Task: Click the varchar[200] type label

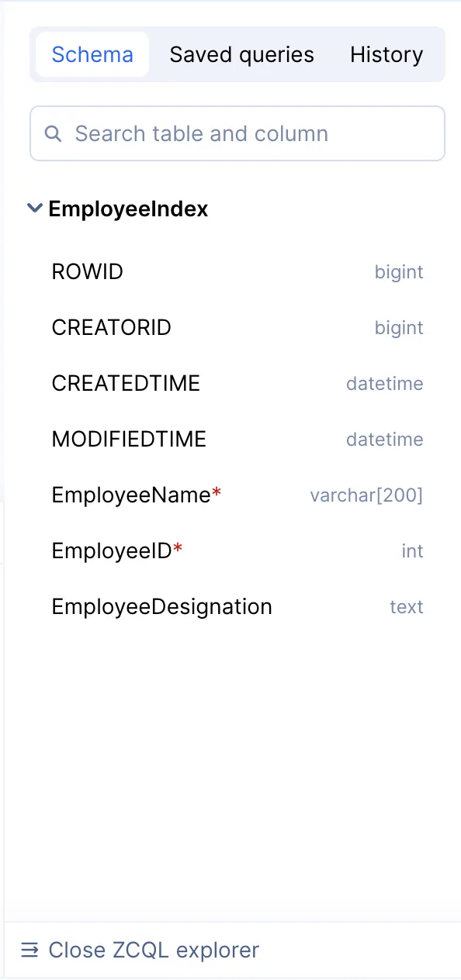Action: [366, 495]
